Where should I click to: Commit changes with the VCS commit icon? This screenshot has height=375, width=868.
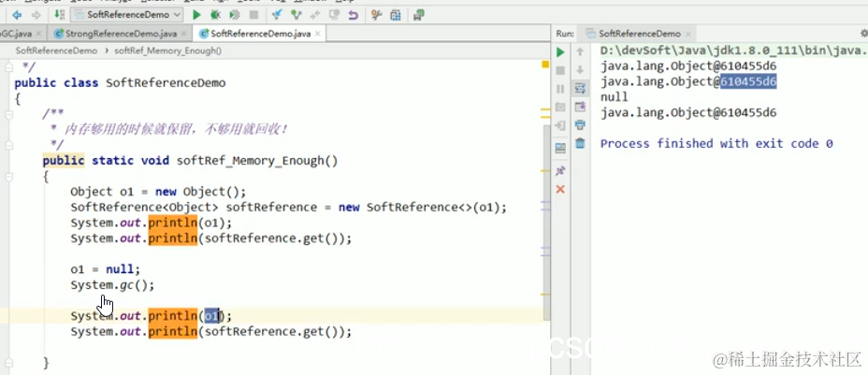[297, 15]
